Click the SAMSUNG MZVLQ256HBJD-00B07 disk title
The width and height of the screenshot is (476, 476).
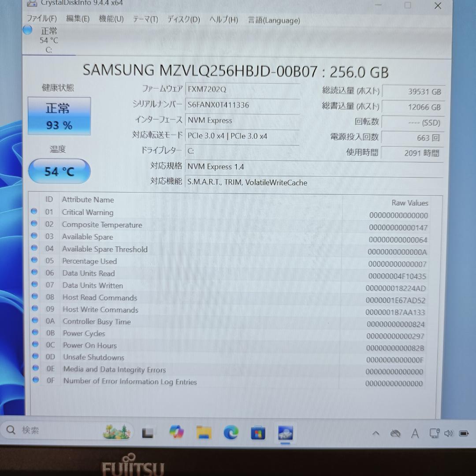click(235, 71)
